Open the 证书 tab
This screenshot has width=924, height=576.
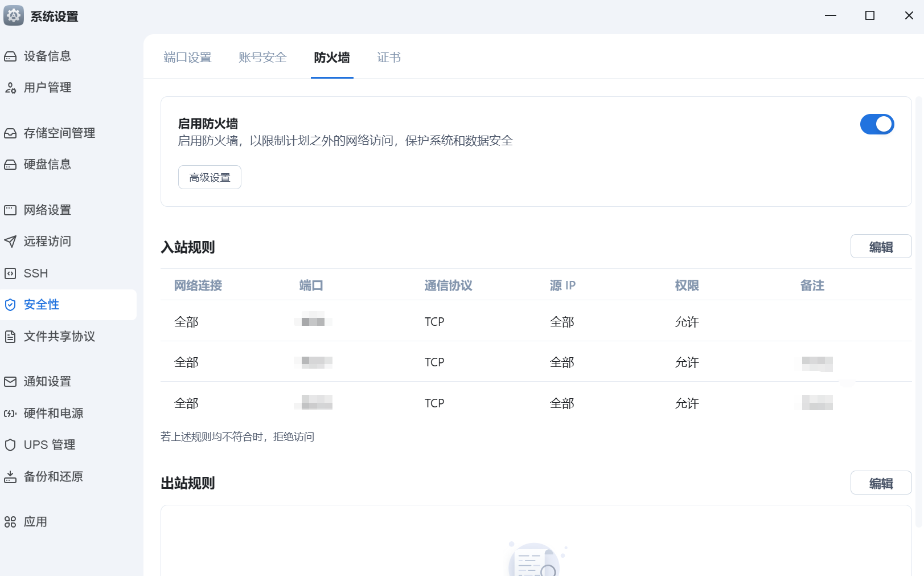(389, 58)
